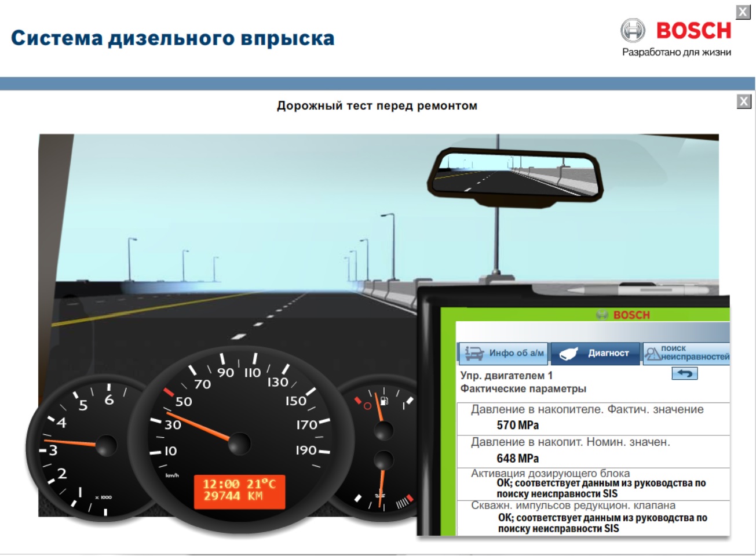
Task: Open the Инфо об а/м tab
Action: [504, 352]
